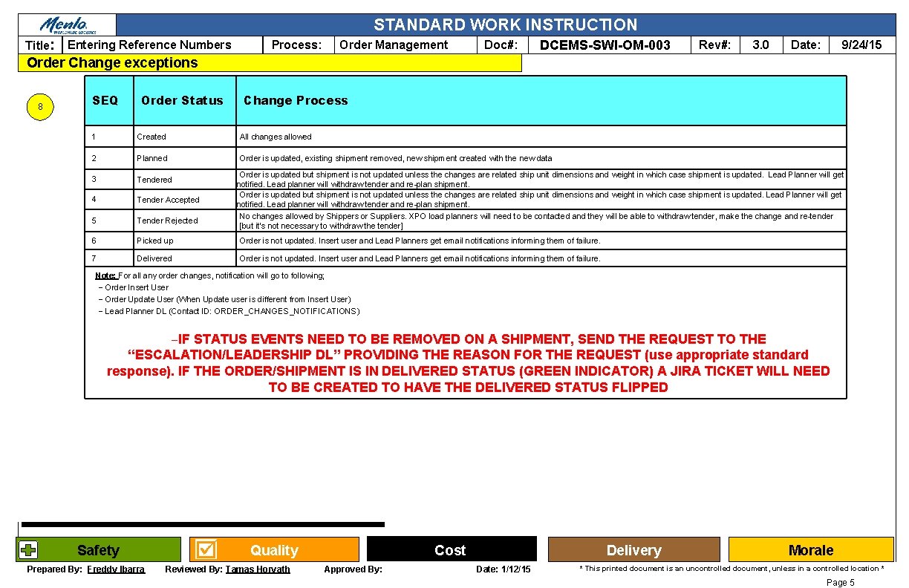The width and height of the screenshot is (909, 588).
Task: Click the Process: label
Action: tap(296, 45)
